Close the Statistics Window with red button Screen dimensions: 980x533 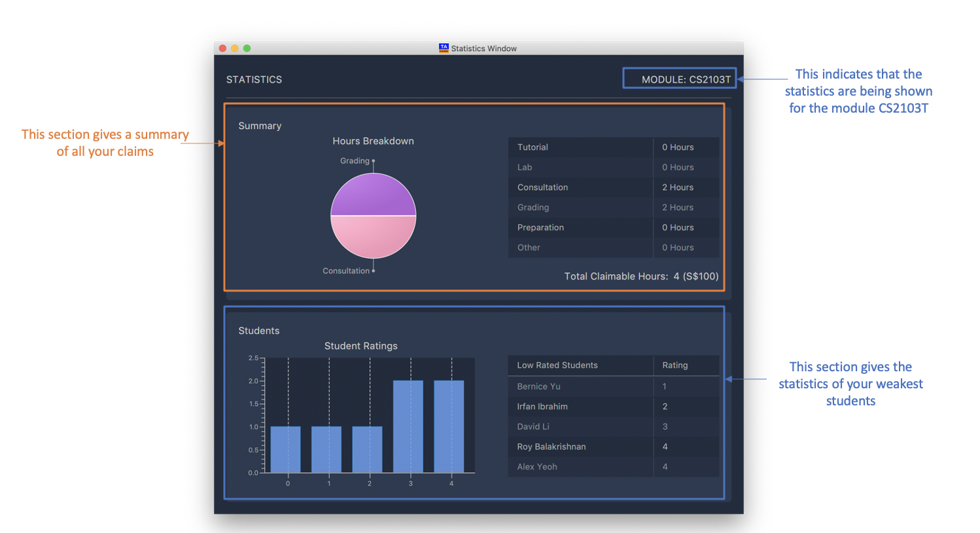(x=222, y=48)
